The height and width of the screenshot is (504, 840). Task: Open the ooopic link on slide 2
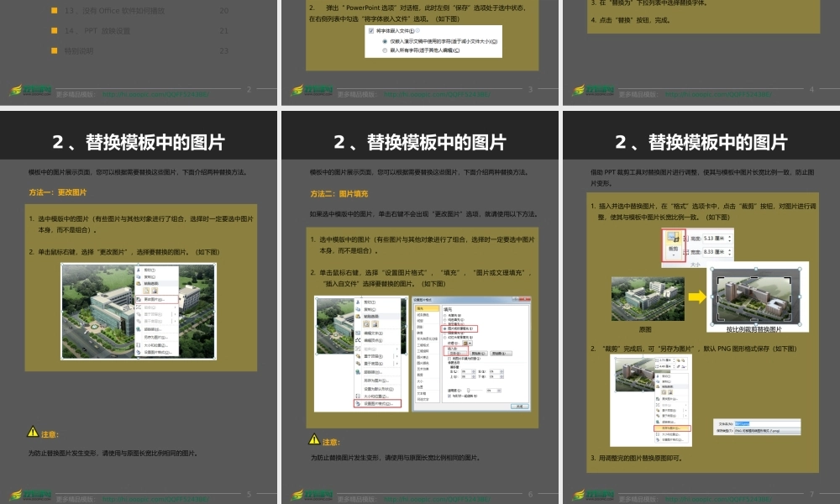155,94
